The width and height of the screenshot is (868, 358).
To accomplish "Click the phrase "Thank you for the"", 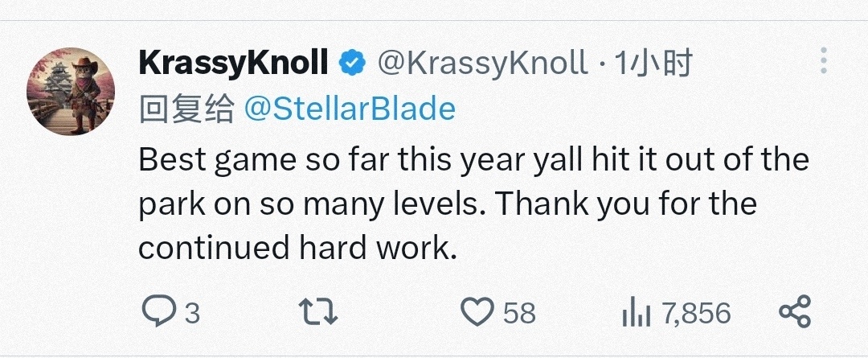I will 625,204.
